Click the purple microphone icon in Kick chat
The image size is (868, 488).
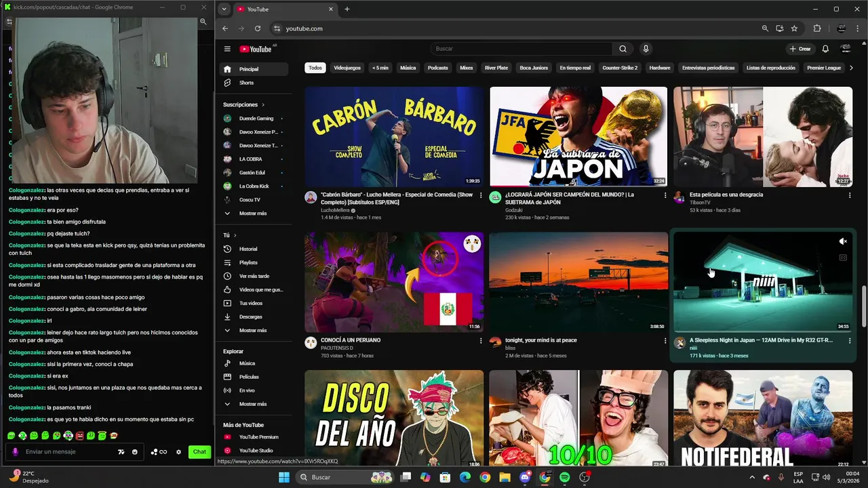pos(16,452)
